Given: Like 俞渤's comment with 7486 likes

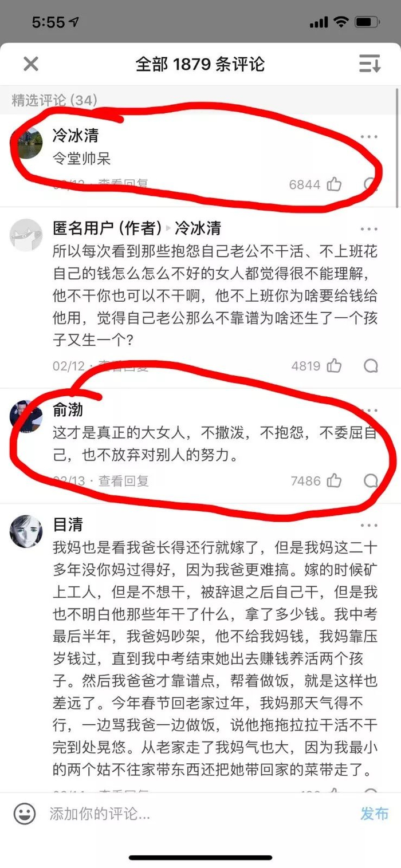Looking at the screenshot, I should (x=334, y=481).
